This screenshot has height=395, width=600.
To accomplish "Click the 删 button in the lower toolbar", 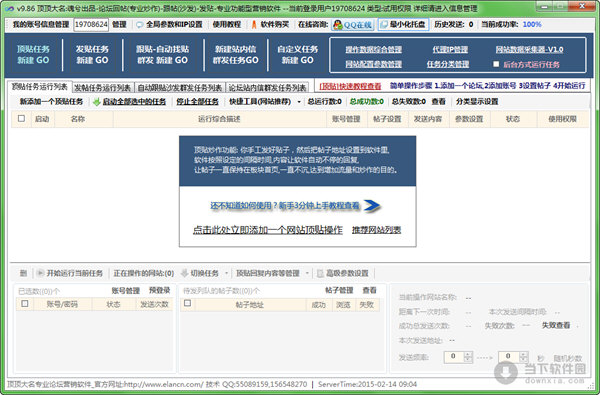I will click(x=23, y=273).
